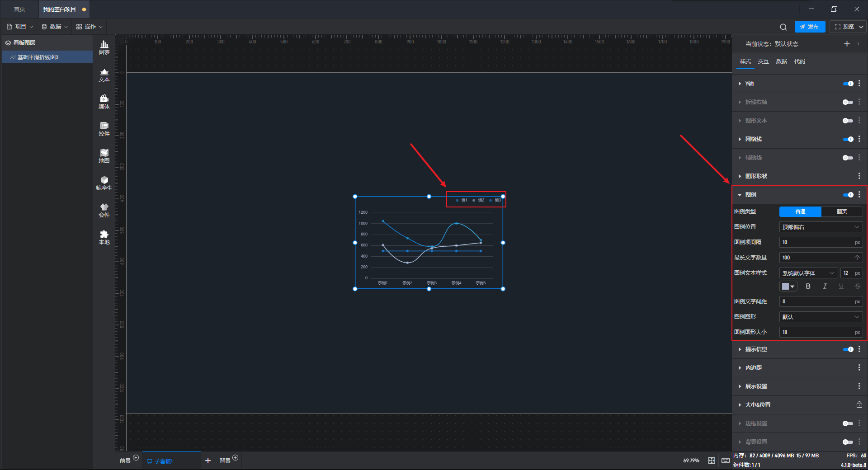Select the 媒体 media icon

pos(104,102)
